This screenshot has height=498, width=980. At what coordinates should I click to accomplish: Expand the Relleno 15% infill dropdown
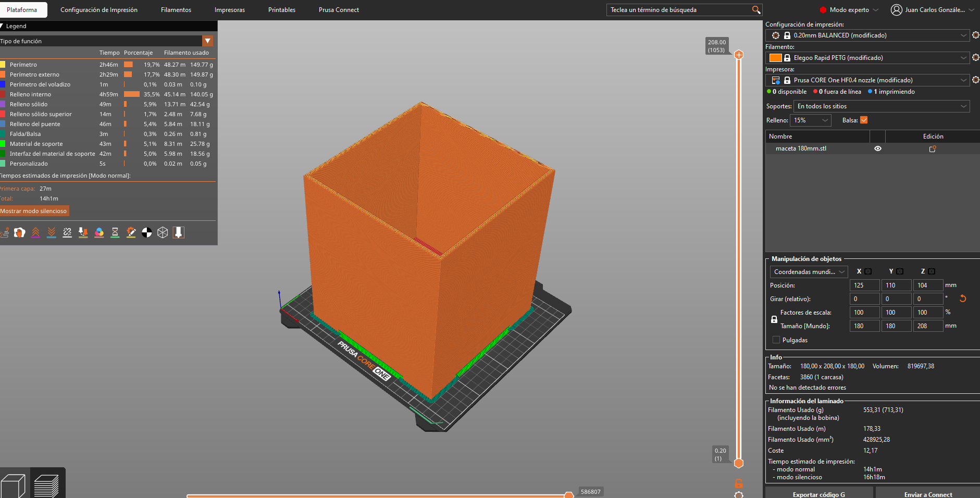pyautogui.click(x=811, y=120)
